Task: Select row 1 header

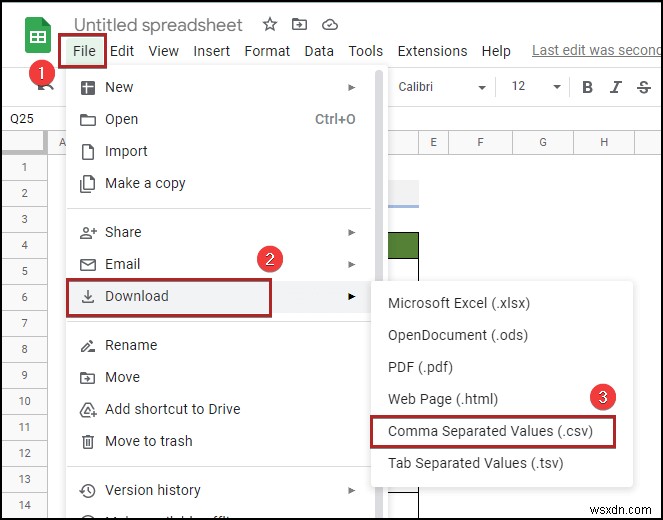Action: tap(25, 167)
